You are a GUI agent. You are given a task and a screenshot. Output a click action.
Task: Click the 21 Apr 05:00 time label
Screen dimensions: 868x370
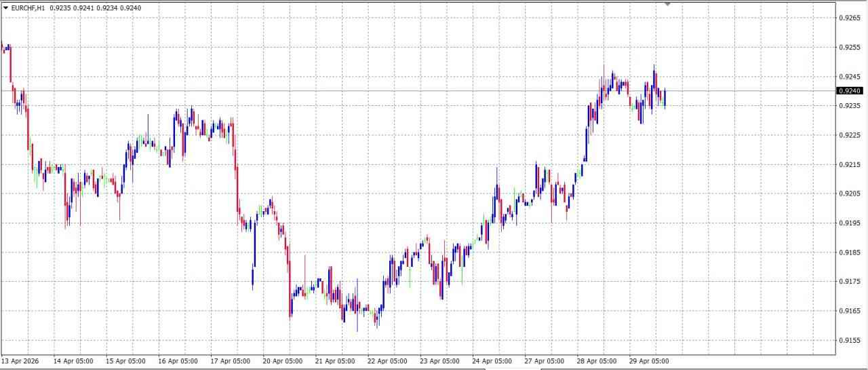pos(335,361)
